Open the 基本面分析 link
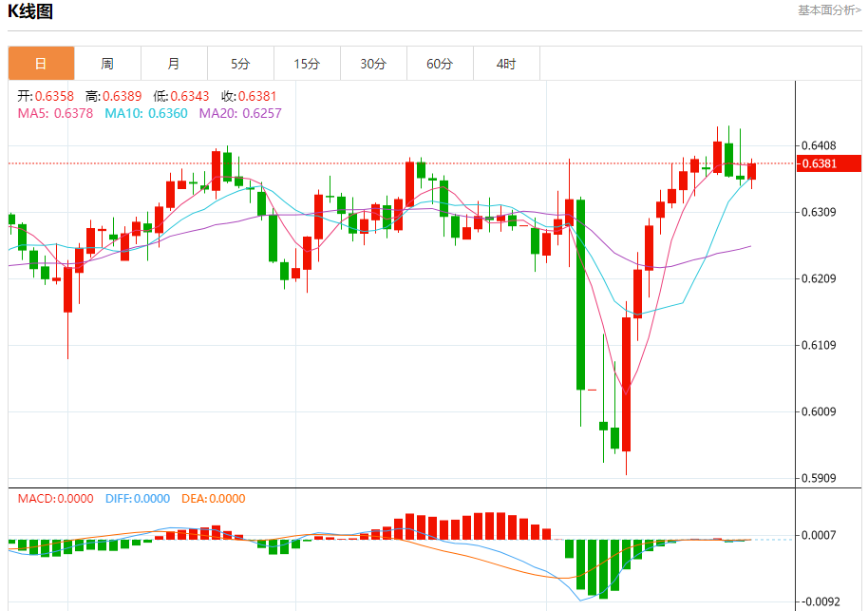The height and width of the screenshot is (611, 868). [829, 10]
